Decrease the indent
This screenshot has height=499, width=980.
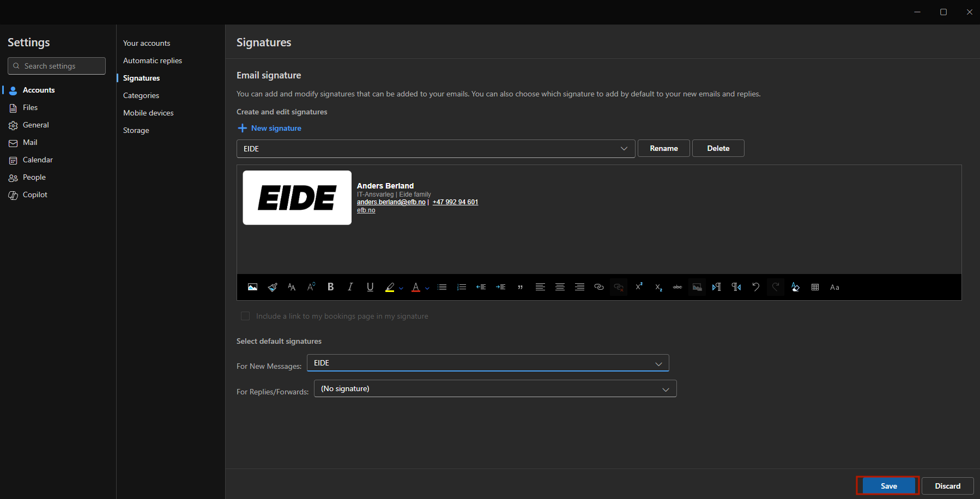click(x=481, y=287)
